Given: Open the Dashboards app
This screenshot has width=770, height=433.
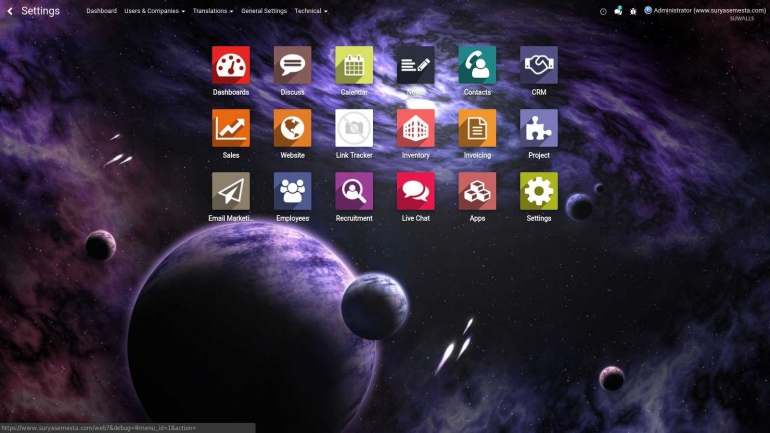Looking at the screenshot, I should coord(231,65).
